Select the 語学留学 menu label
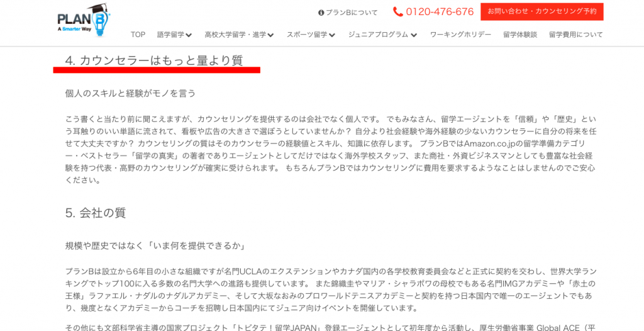Viewport: 644px width, 331px height. tap(171, 35)
